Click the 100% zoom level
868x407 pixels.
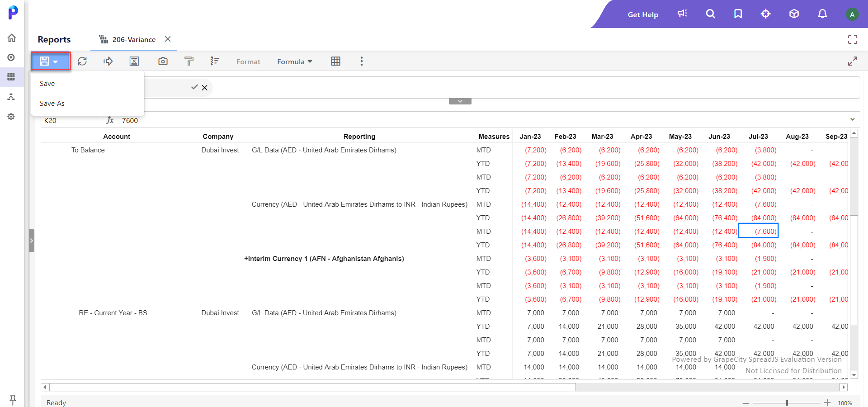(x=845, y=403)
